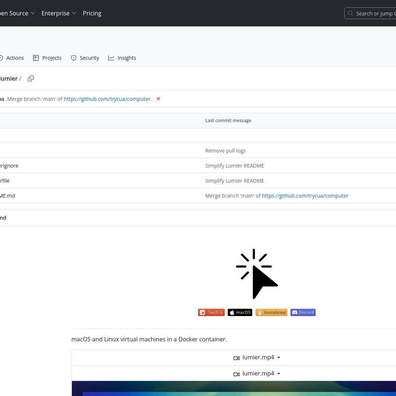Go to the Pricing page

[92, 13]
